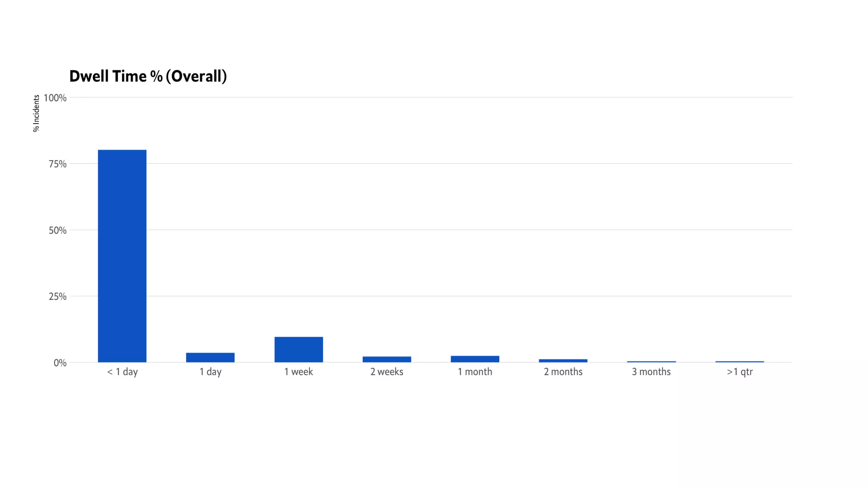The image size is (868, 488).
Task: Click the 'Dwell Time % (Overall)' title
Action: point(148,76)
